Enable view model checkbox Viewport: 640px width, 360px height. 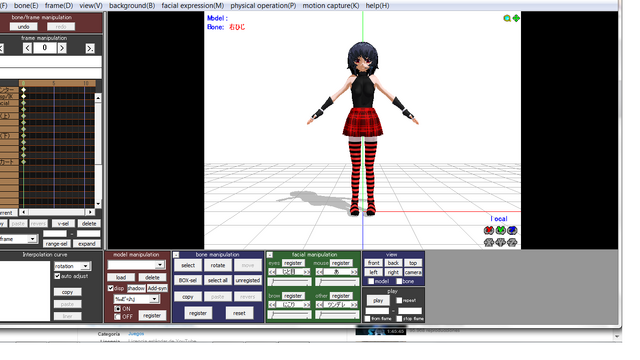point(371,281)
